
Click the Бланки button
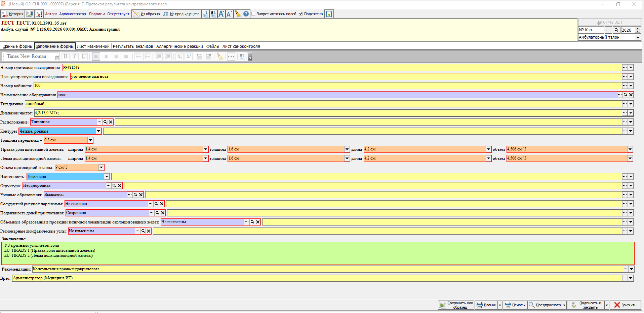click(486, 305)
